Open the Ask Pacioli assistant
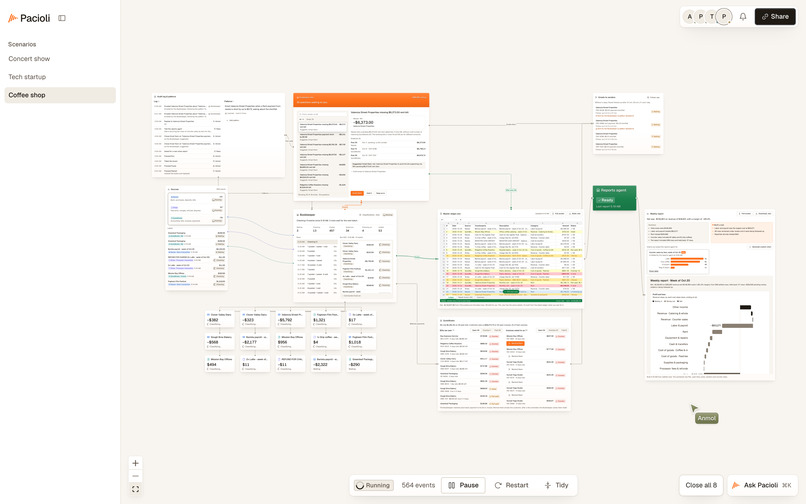 762,485
